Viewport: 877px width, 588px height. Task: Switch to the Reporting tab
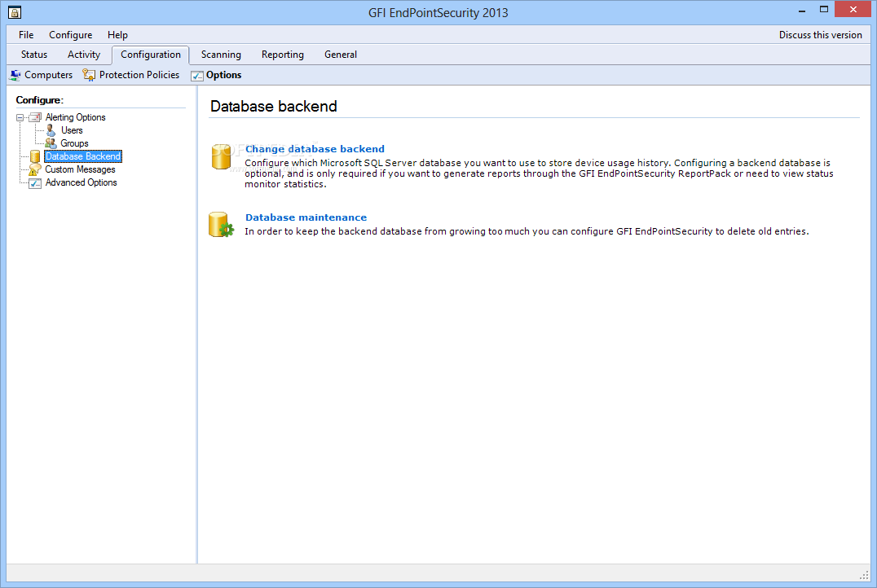pos(283,55)
